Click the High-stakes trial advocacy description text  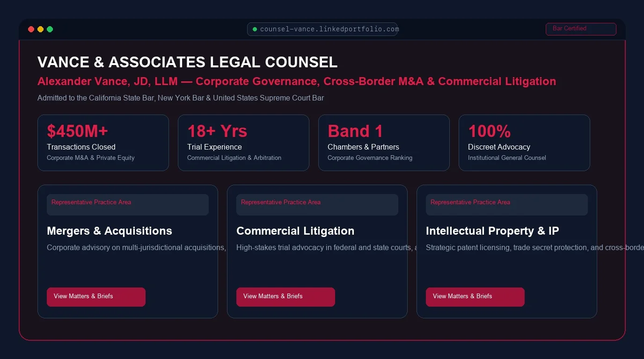326,248
